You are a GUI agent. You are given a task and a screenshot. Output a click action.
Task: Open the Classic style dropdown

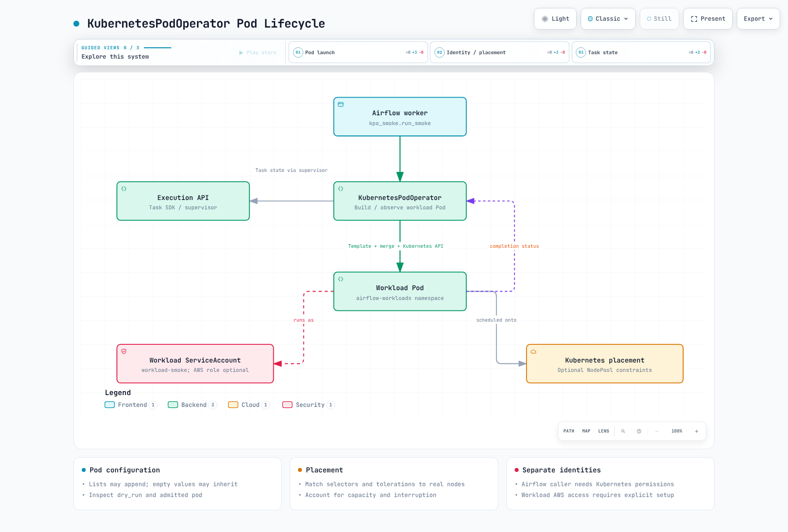tap(608, 19)
